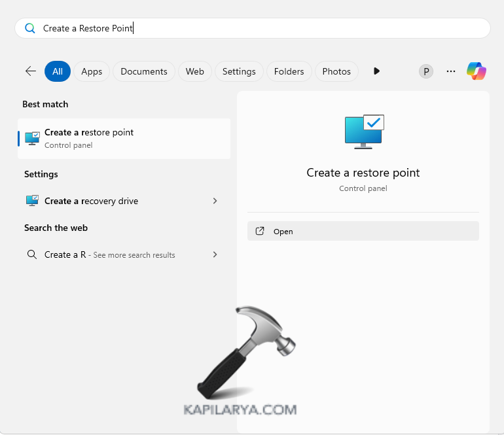Click the P user profile avatar
Image resolution: width=504 pixels, height=435 pixels.
426,71
